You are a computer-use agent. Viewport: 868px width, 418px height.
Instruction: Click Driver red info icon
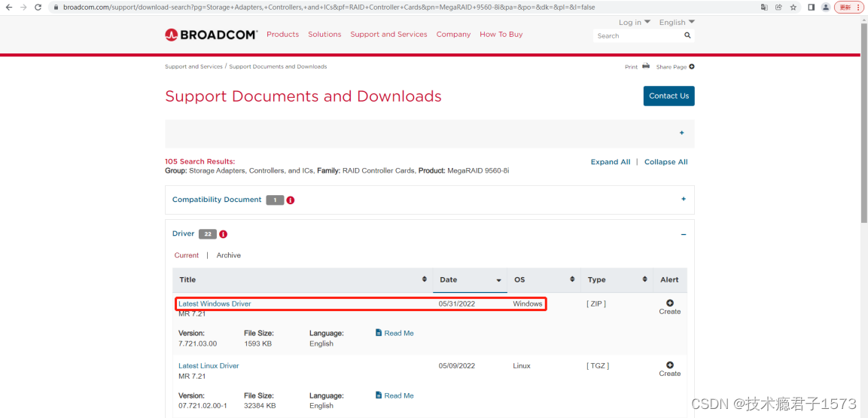[x=224, y=234]
